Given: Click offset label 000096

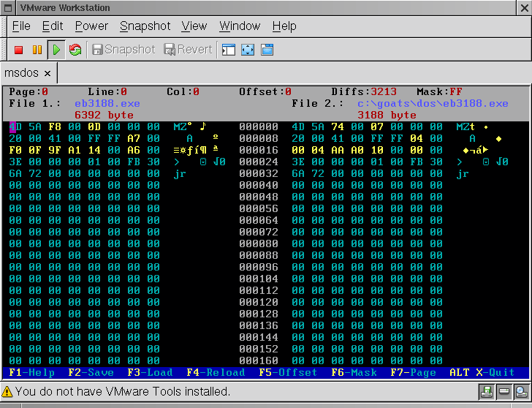Looking at the screenshot, I should 259,268.
